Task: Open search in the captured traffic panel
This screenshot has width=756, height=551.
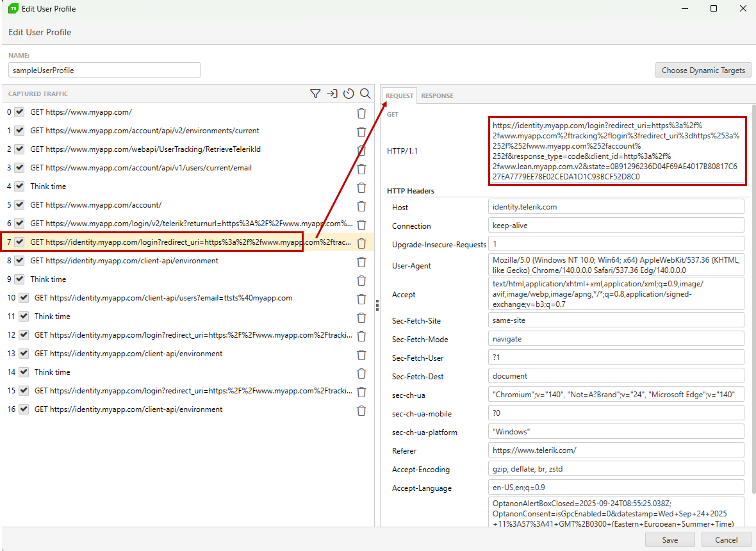Action: (365, 93)
